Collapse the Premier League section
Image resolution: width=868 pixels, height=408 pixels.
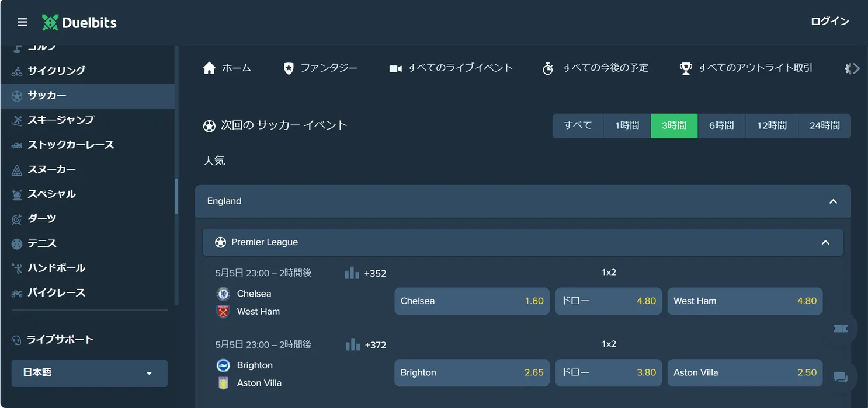coord(825,242)
